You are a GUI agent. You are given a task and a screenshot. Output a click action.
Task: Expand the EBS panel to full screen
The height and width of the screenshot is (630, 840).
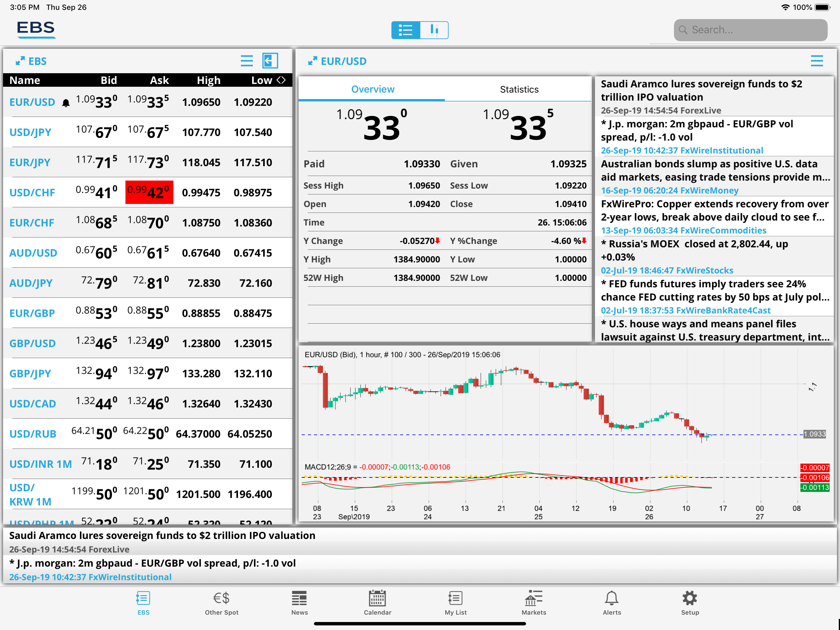pyautogui.click(x=20, y=61)
